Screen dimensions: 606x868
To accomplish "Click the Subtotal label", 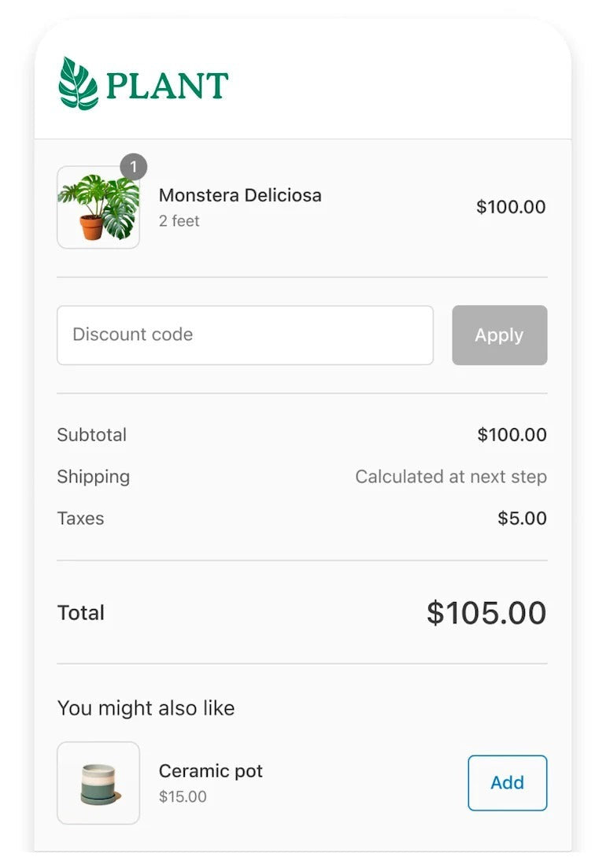I will pyautogui.click(x=92, y=434).
